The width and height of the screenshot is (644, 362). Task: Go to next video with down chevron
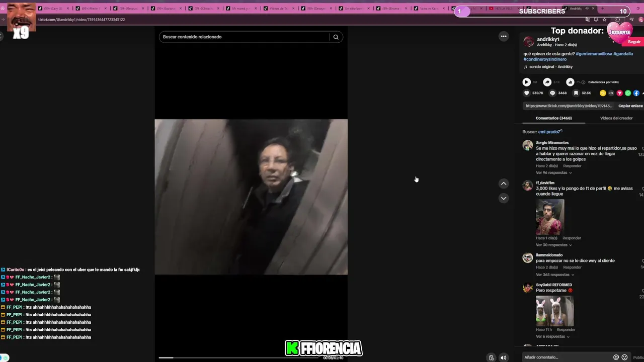pos(503,198)
